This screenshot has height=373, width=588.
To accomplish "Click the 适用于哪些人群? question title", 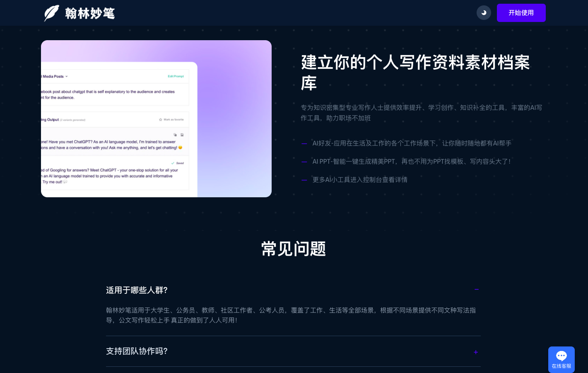I will 137,290.
